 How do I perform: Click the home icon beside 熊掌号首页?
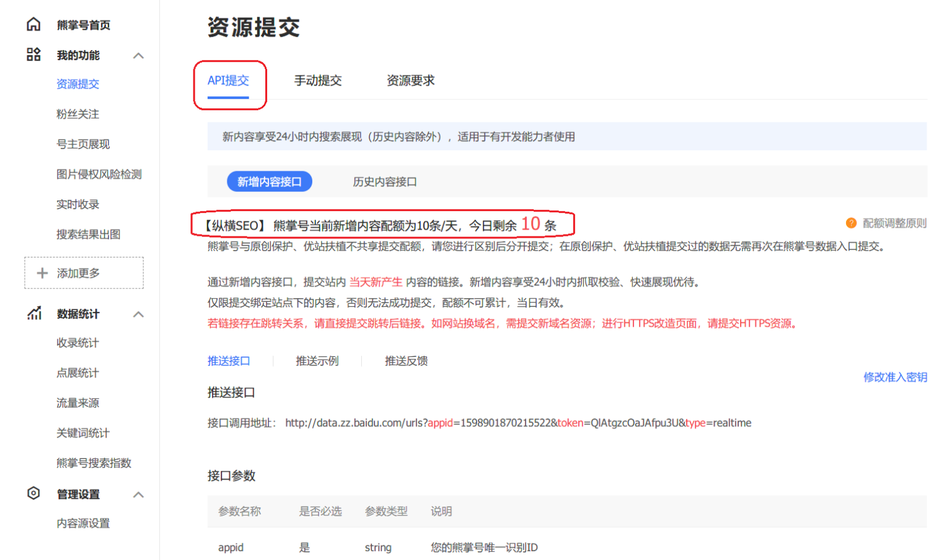coord(33,25)
